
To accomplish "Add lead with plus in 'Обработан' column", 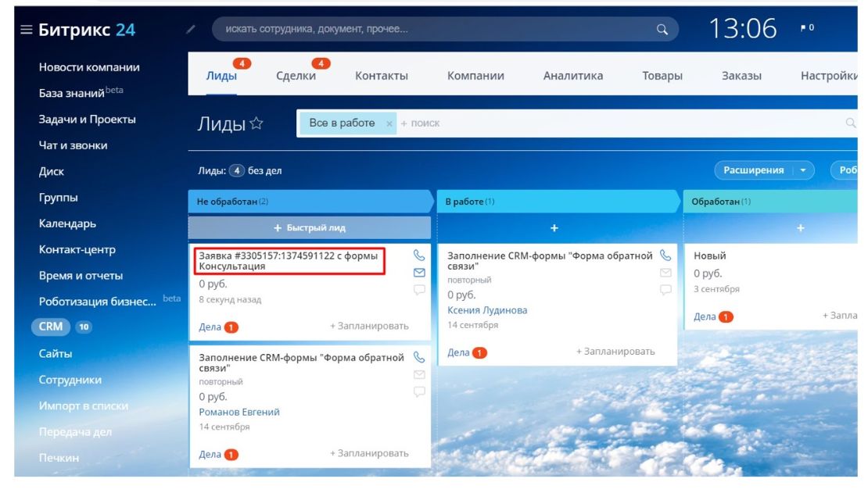I will tap(801, 228).
